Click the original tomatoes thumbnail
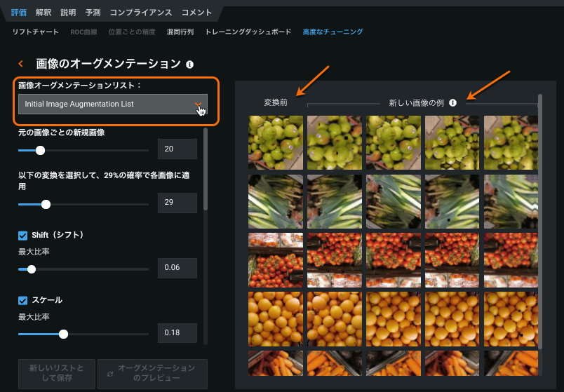Viewport: 564px width, 392px height. 276,260
